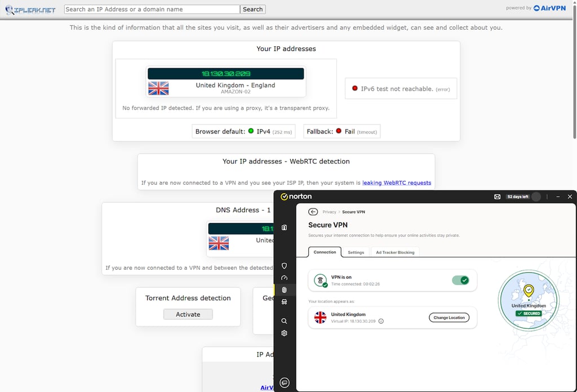Click the UK flag in DNS Address panel
The width and height of the screenshot is (577, 392).
pos(219,243)
